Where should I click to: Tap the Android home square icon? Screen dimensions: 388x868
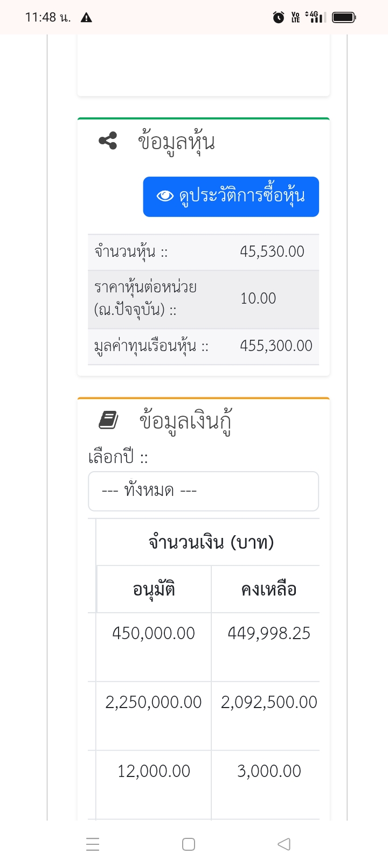[189, 844]
